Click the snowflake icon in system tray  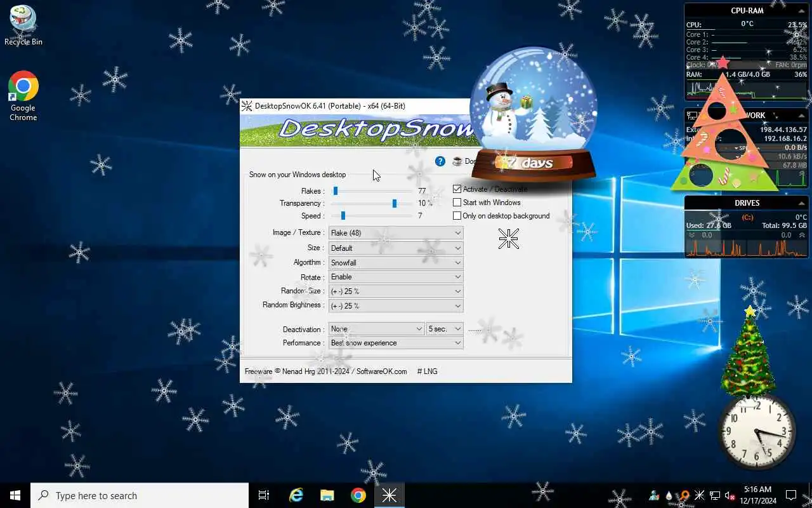(700, 495)
